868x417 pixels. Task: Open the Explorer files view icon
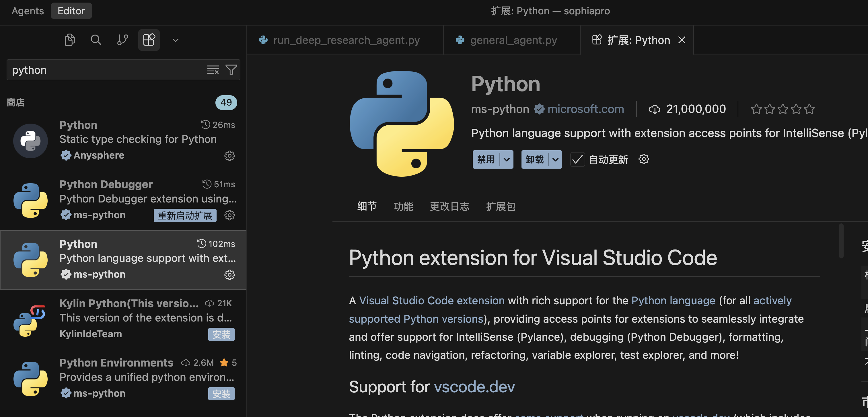click(70, 40)
